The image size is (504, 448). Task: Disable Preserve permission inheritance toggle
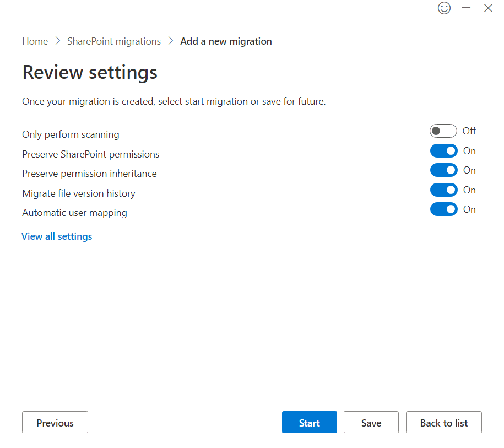coord(443,170)
